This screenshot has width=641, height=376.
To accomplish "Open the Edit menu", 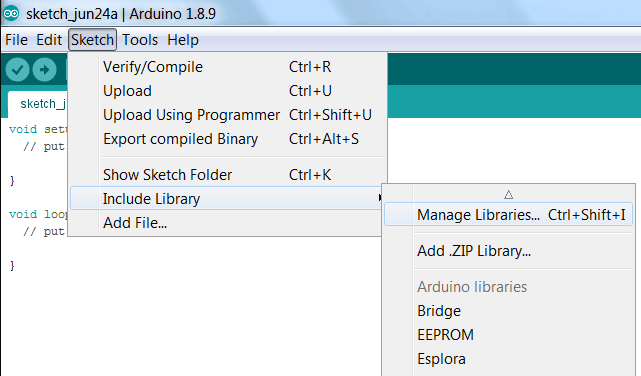I will coord(49,40).
